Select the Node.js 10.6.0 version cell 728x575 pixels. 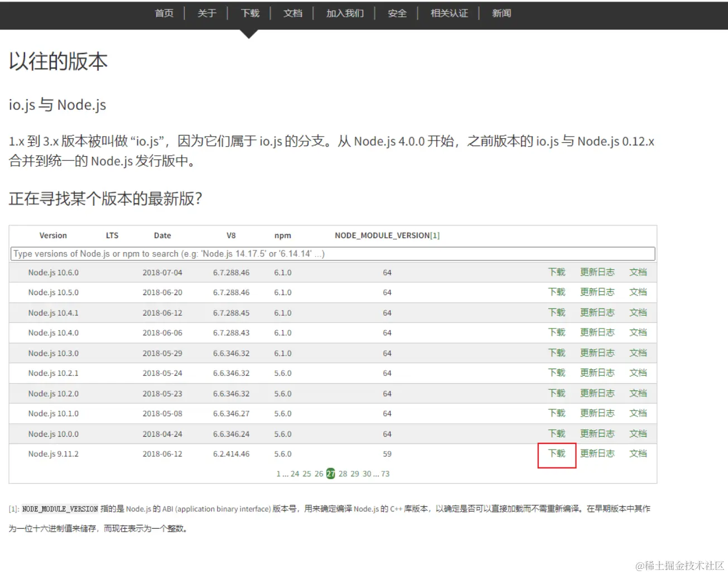(54, 273)
